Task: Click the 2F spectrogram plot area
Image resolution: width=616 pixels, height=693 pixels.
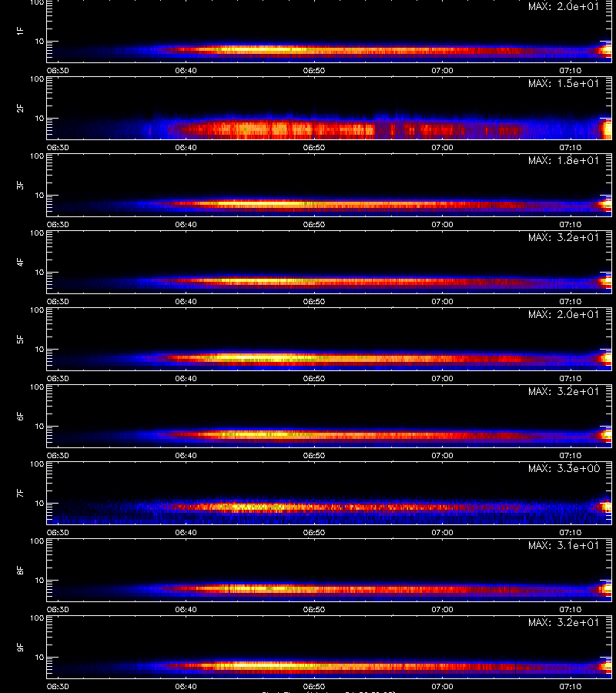Action: click(x=330, y=109)
